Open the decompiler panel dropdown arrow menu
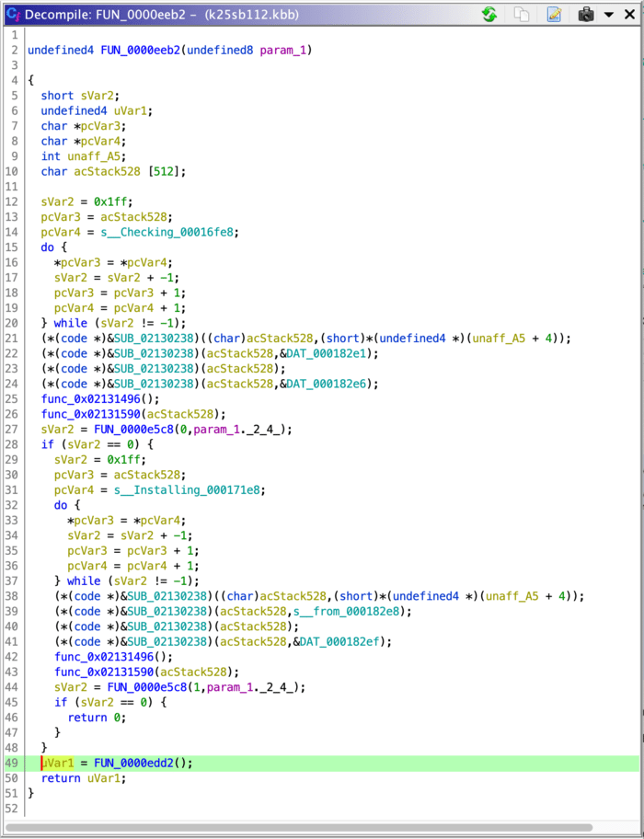Viewport: 644px width, 839px height. 608,15
